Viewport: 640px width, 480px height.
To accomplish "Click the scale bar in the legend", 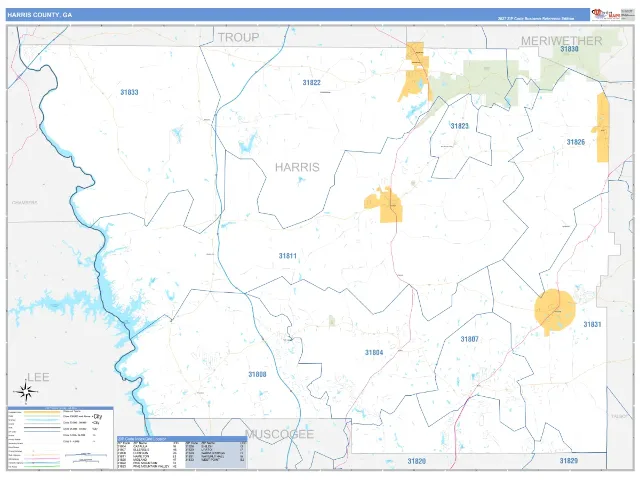I will point(85,458).
